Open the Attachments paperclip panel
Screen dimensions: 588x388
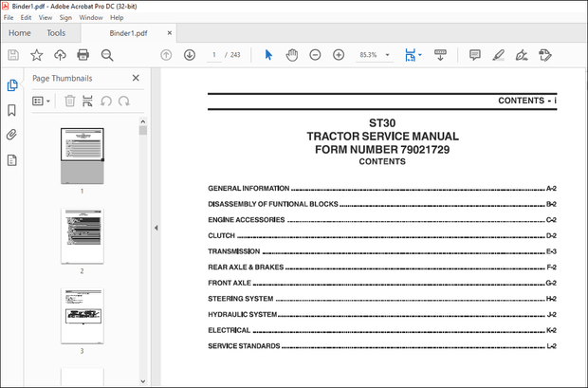coord(12,135)
